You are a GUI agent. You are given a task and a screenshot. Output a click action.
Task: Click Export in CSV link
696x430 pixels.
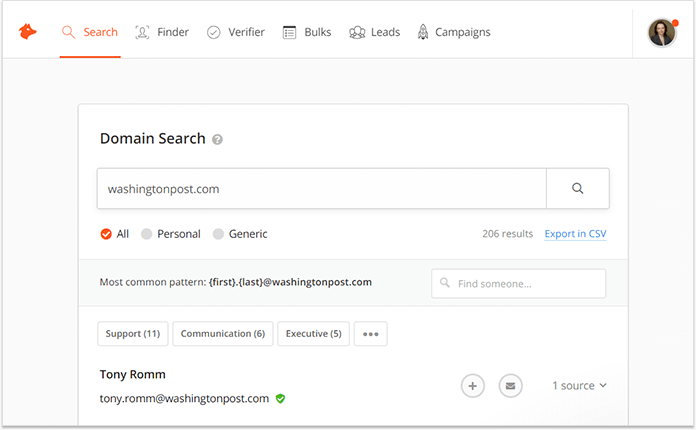[x=575, y=234]
